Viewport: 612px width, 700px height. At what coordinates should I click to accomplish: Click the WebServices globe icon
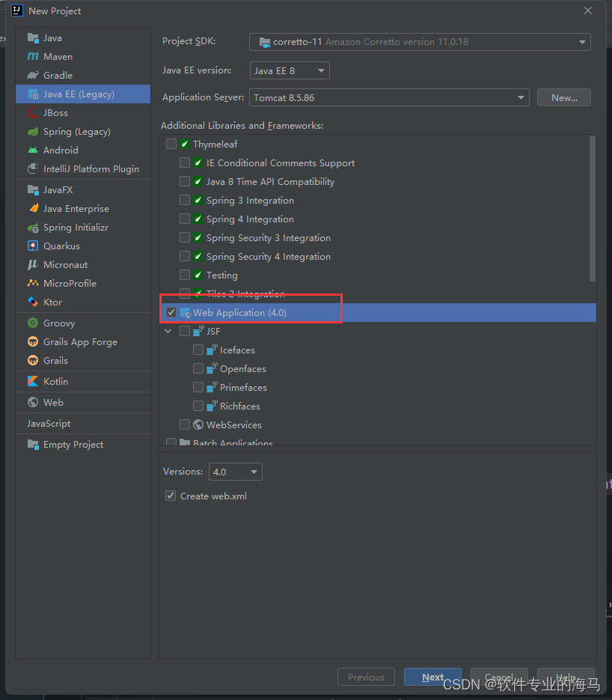pyautogui.click(x=198, y=424)
